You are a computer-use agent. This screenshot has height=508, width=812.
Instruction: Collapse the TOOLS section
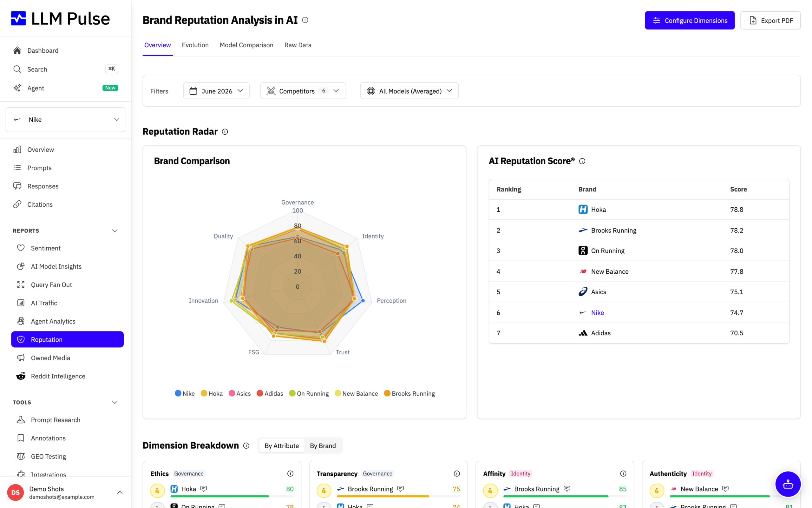pos(115,403)
